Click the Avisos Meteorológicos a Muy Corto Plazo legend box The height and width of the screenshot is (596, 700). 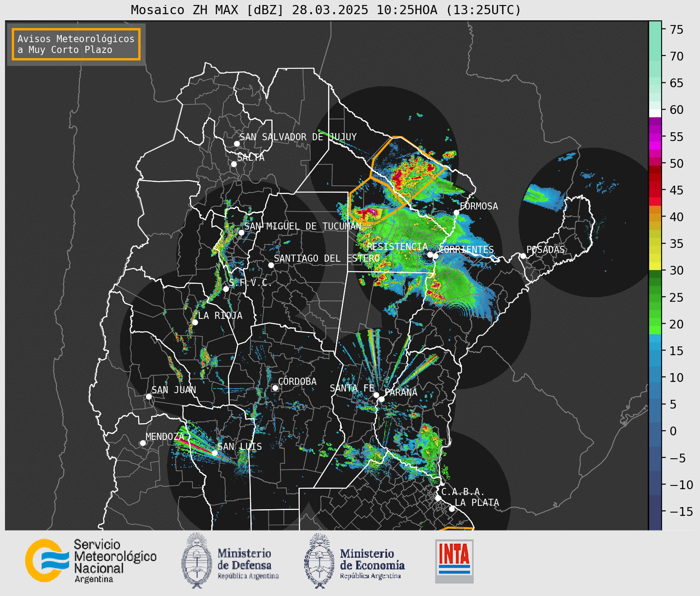[x=76, y=44]
